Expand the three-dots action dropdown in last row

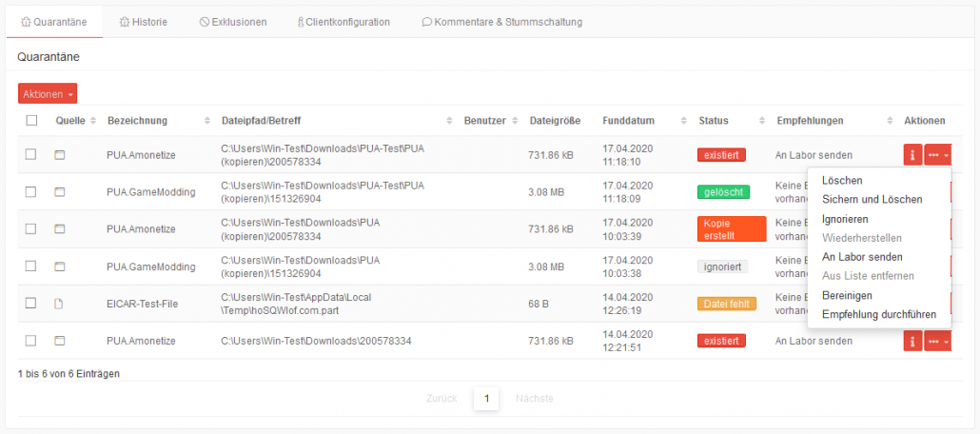937,341
